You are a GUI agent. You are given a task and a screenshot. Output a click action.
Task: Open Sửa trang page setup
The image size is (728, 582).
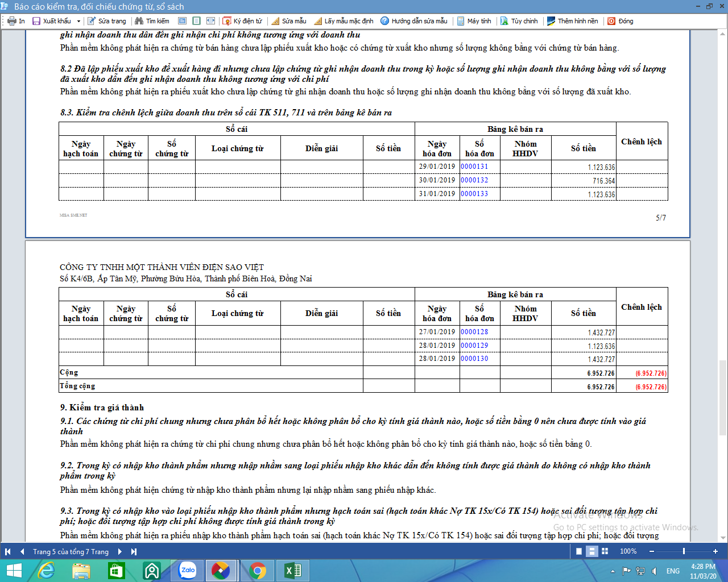pos(106,21)
